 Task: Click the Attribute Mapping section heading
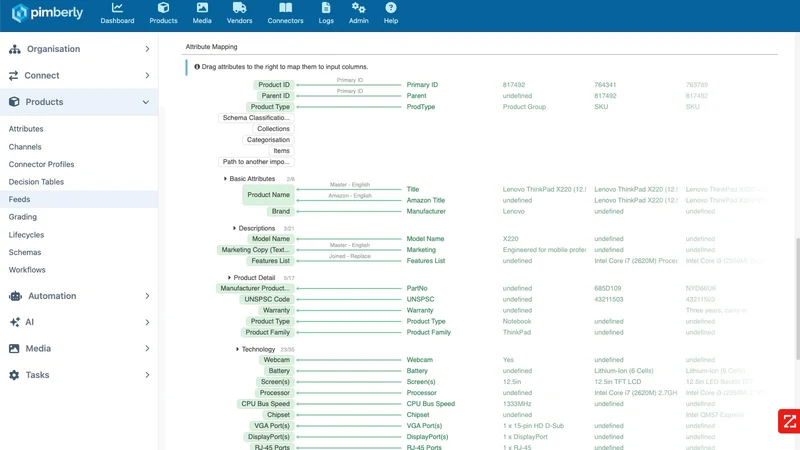pos(211,47)
